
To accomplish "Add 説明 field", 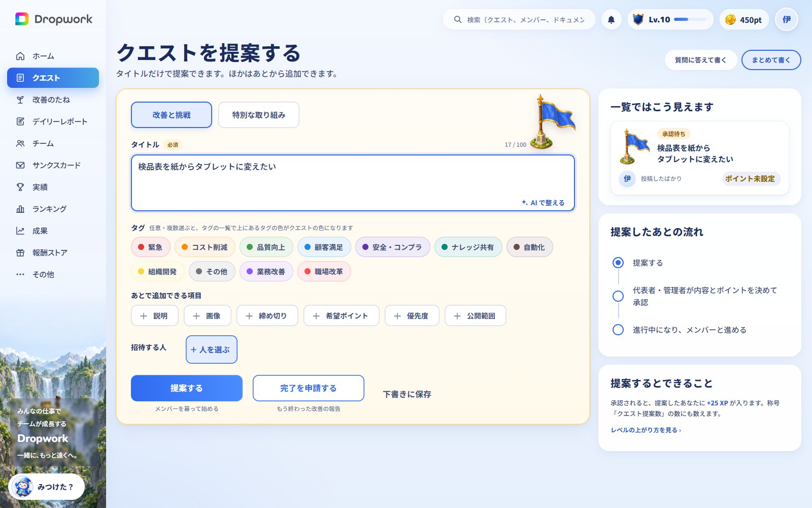I will coord(155,315).
